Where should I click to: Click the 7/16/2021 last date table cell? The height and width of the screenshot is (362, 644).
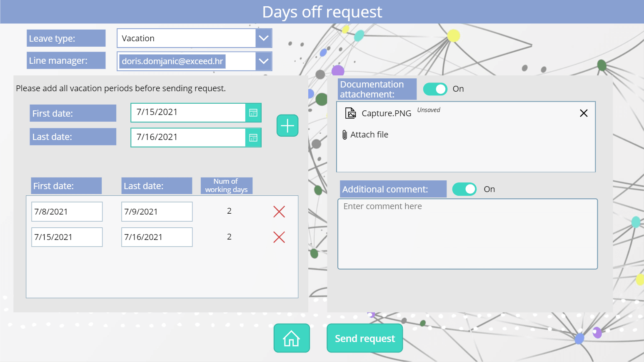point(157,237)
